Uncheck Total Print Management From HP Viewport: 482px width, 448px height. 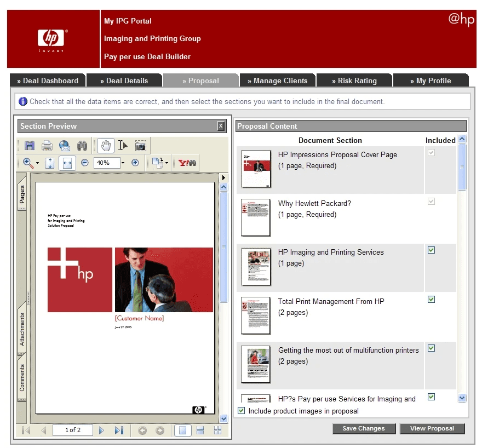pyautogui.click(x=431, y=299)
